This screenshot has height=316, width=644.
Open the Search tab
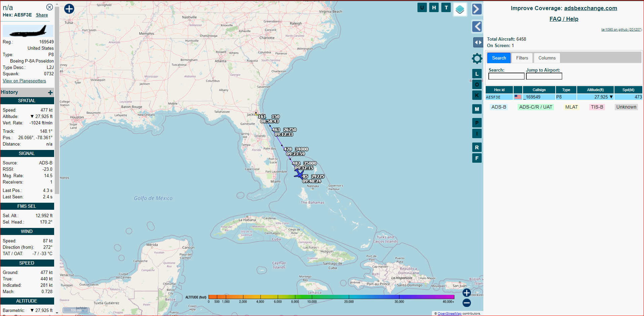tap(499, 58)
